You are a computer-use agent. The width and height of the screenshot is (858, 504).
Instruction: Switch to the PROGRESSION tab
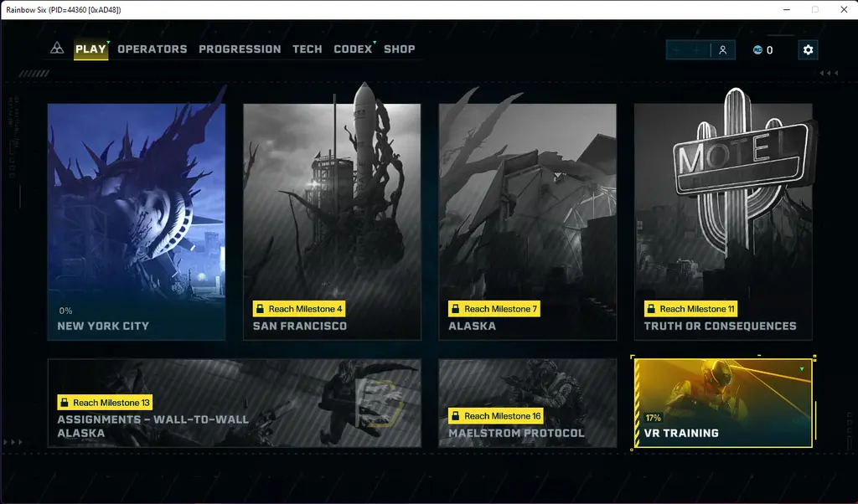(x=240, y=49)
